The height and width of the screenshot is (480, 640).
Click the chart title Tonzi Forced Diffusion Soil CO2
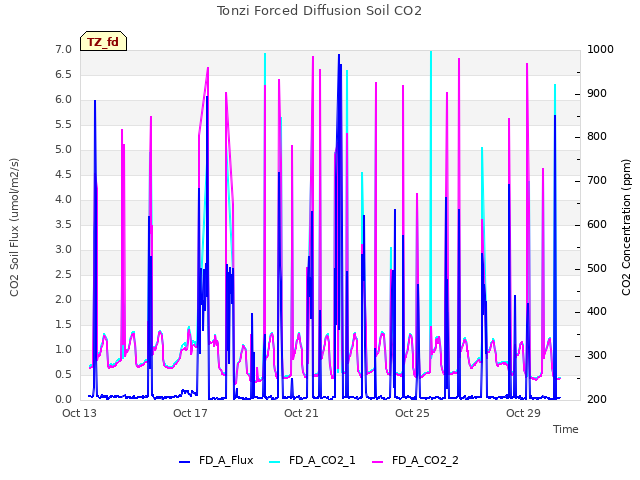click(319, 11)
